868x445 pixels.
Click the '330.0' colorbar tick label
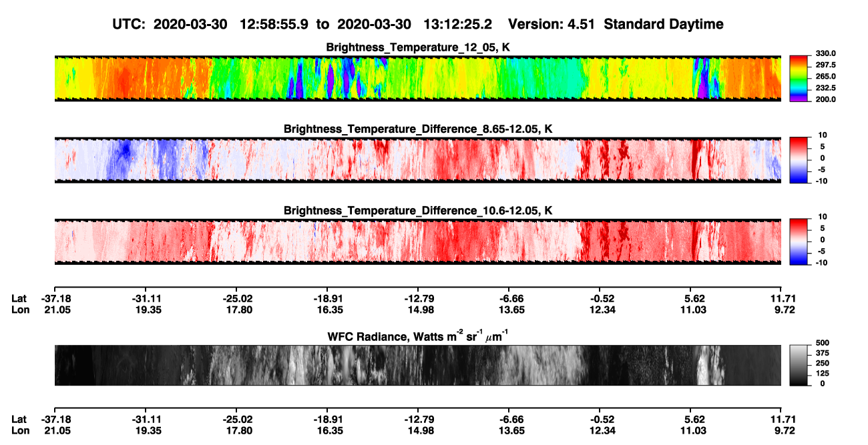(825, 53)
